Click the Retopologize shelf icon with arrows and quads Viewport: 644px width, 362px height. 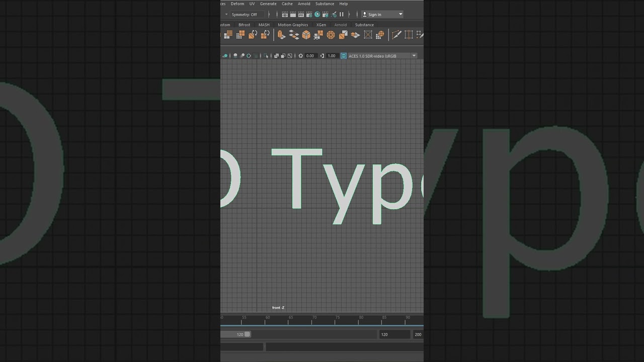coord(265,35)
